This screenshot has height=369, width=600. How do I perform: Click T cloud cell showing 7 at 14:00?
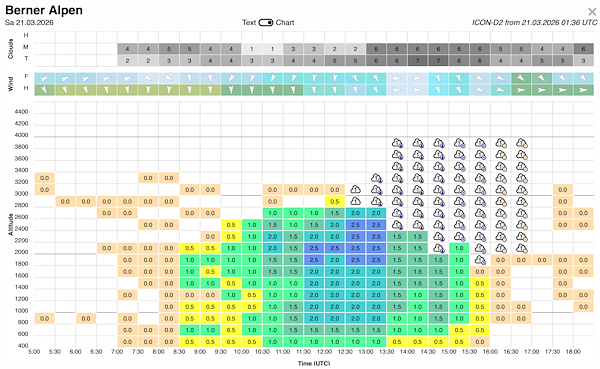tap(418, 60)
